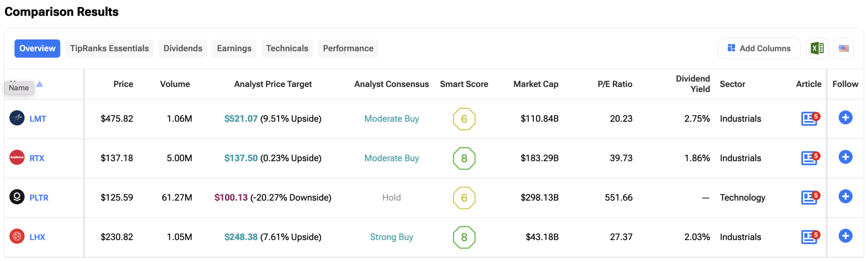Click PLTR Smart Score 6 badge
The image size is (868, 261).
[x=464, y=198]
